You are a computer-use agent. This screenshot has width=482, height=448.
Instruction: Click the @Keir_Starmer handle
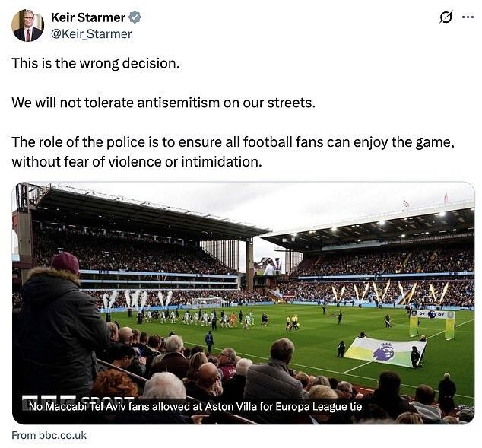click(x=91, y=33)
